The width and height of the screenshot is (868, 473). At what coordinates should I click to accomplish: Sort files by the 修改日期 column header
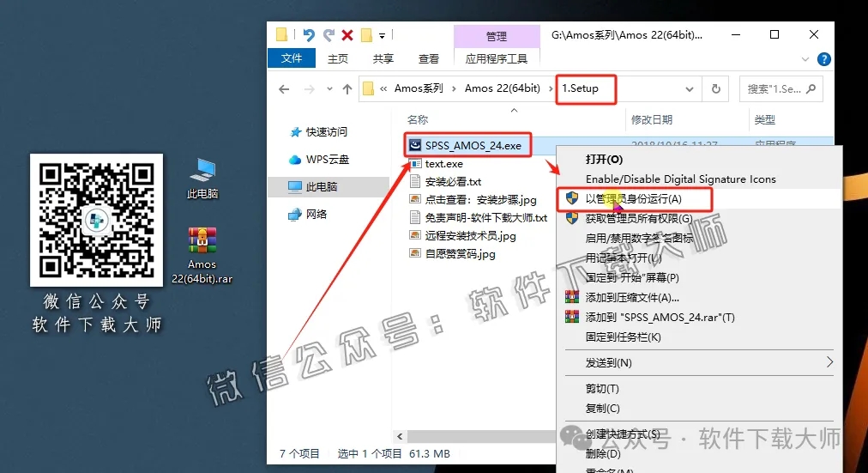point(652,119)
